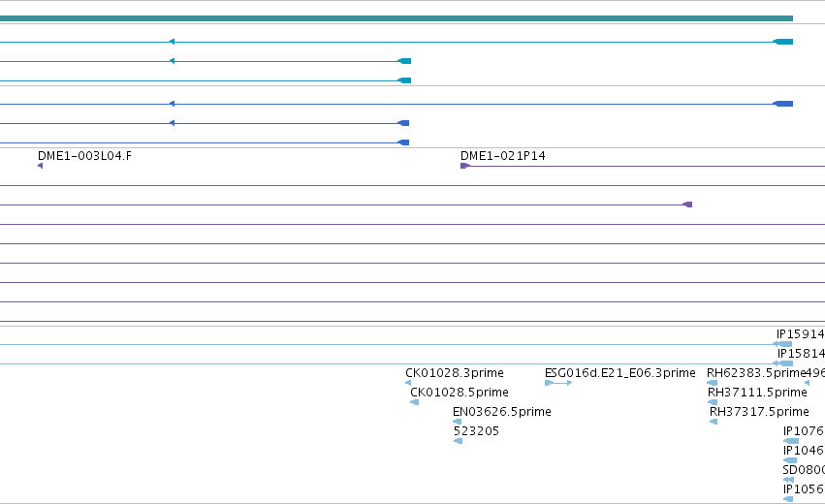Select the RH37111.5prime label
Image resolution: width=825 pixels, height=504 pixels.
pyautogui.click(x=757, y=393)
